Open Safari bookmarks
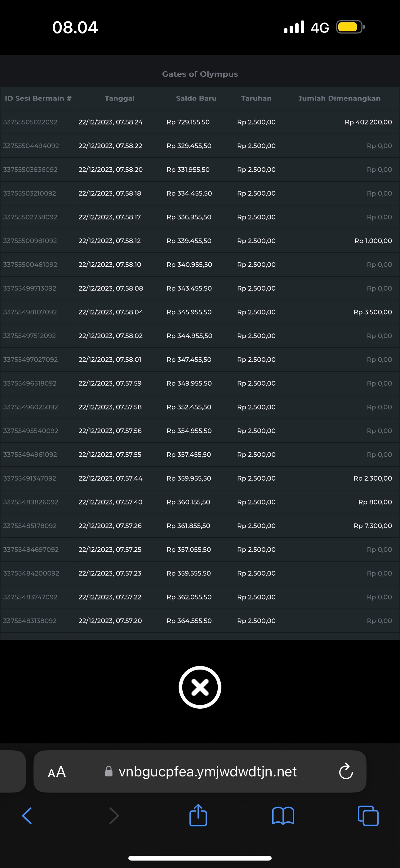 pyautogui.click(x=283, y=816)
